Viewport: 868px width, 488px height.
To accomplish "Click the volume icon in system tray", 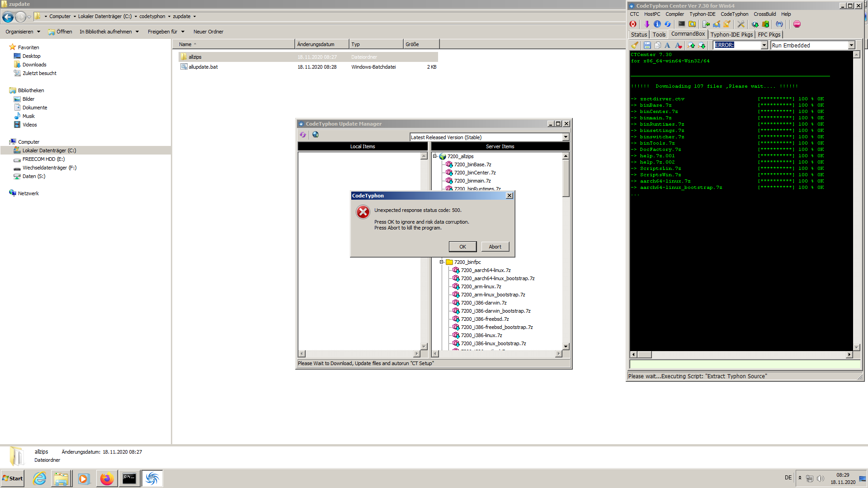I will pos(821,479).
